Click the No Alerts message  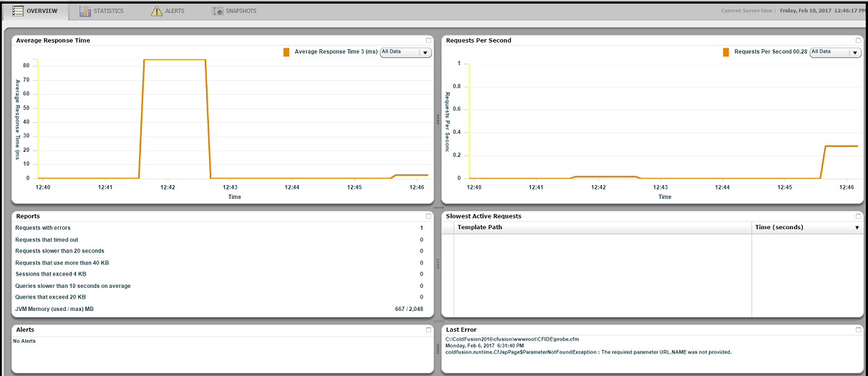[x=24, y=341]
